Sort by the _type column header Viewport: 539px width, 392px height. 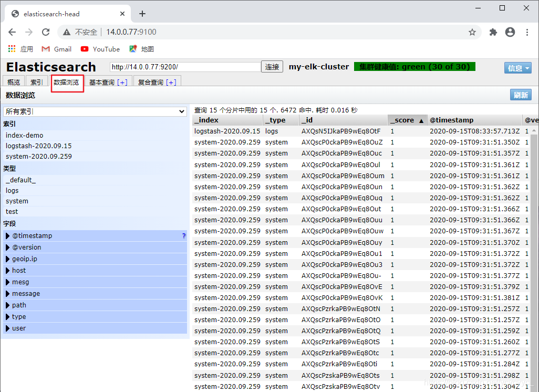281,120
